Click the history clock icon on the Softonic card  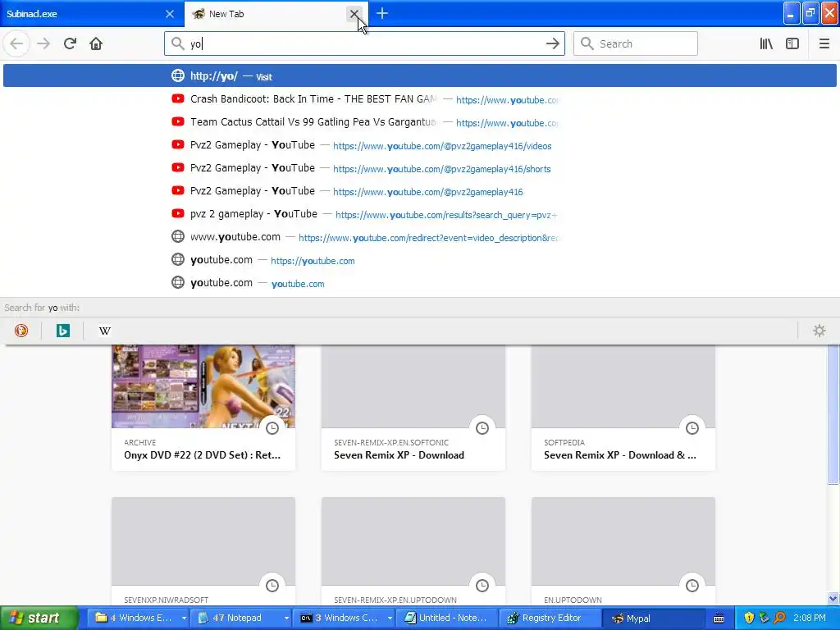(482, 428)
